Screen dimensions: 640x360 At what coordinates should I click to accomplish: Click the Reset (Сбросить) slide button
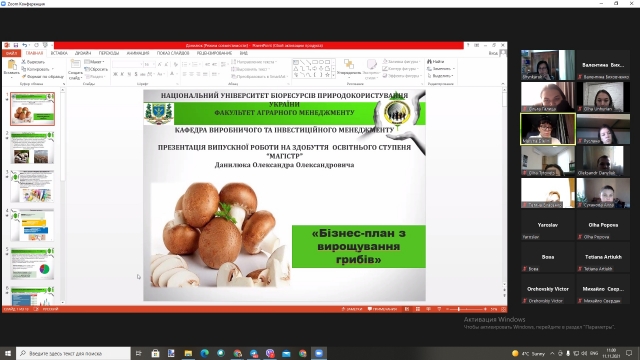(x=96, y=69)
